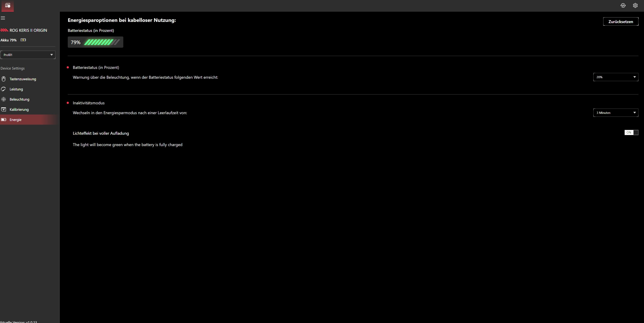Open the Tastenzuweisung page
The width and height of the screenshot is (644, 323).
click(x=23, y=79)
